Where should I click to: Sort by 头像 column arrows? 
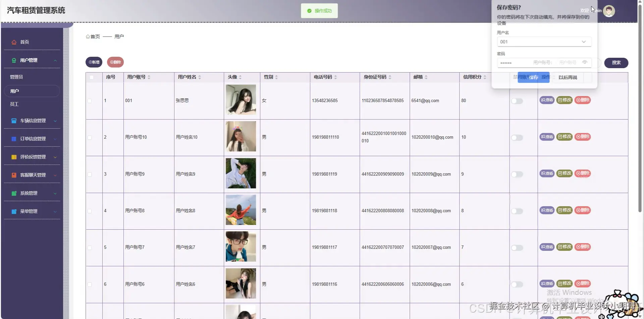tap(240, 77)
